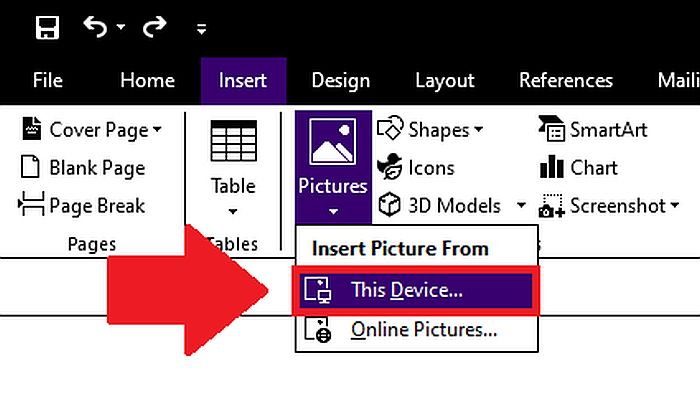Select This Device menu option
Viewport: 700px width, 397px height.
pos(416,291)
